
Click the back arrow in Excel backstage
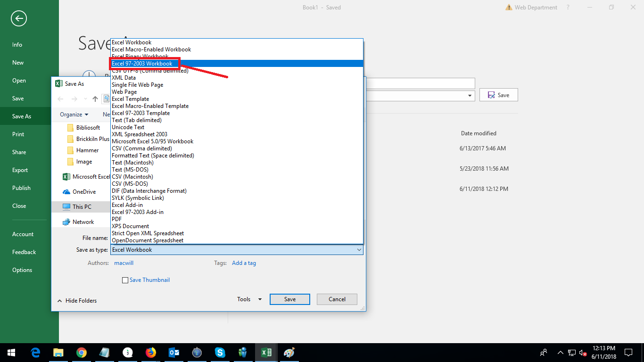(19, 18)
